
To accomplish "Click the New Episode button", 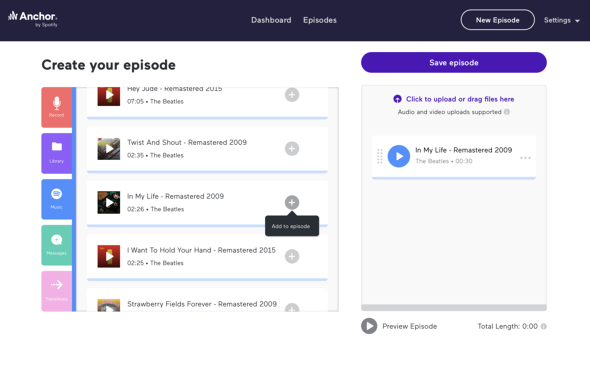I will (x=497, y=20).
